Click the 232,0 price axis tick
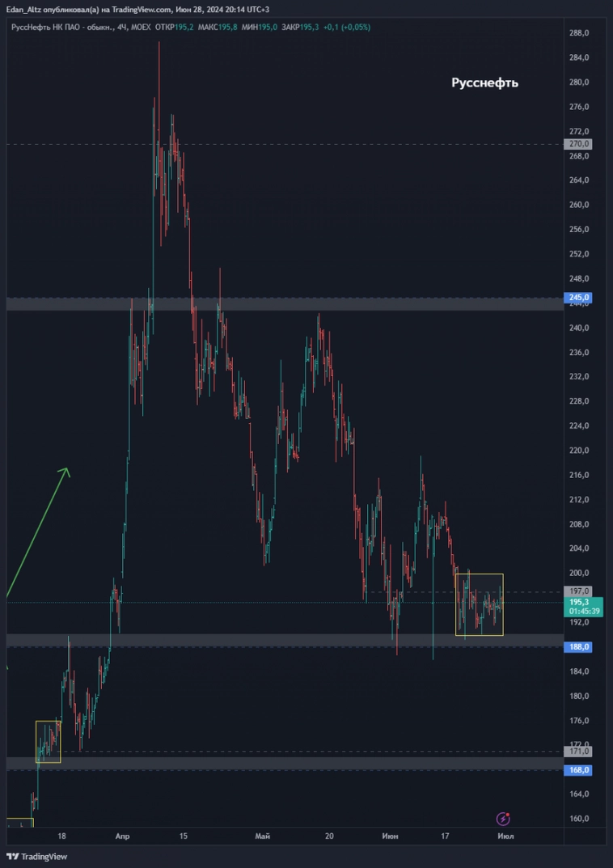Viewport: 613px width, 868px height. [x=577, y=376]
